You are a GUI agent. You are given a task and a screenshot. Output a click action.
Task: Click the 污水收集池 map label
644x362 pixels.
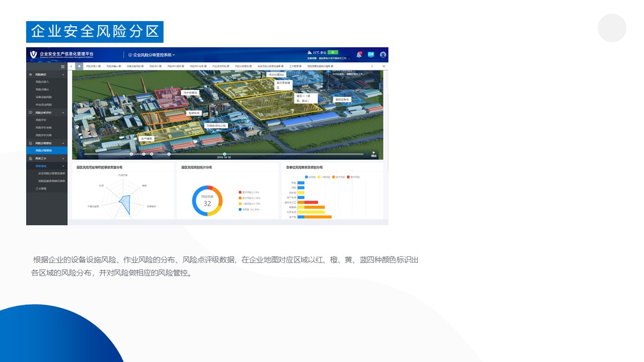pyautogui.click(x=190, y=93)
